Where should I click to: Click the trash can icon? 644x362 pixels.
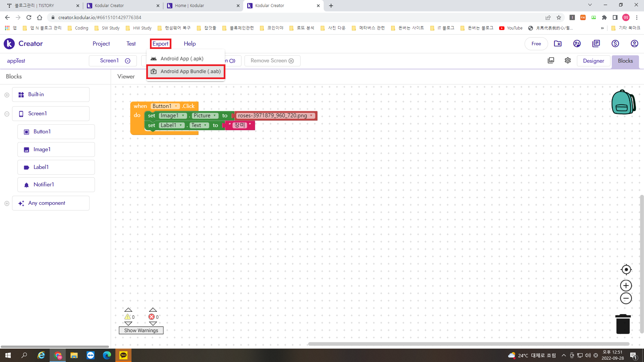tap(623, 324)
